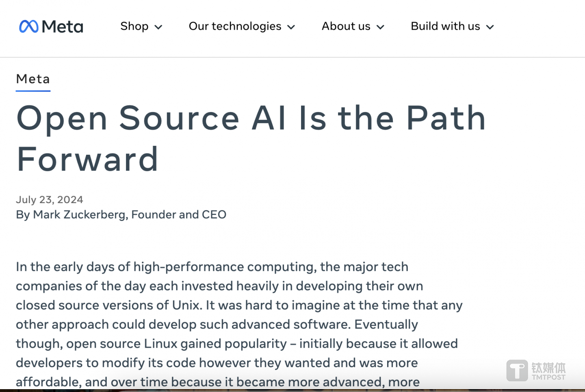
Task: Open the Our technologies menu
Action: tap(235, 26)
